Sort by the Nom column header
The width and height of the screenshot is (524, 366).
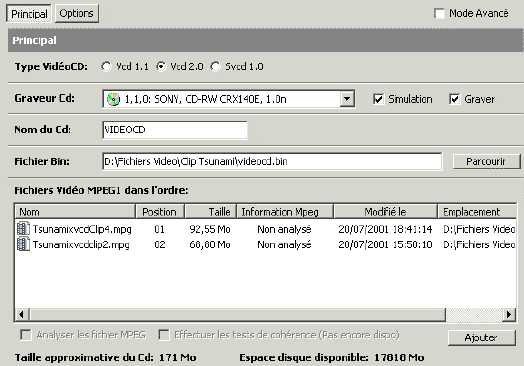point(75,212)
